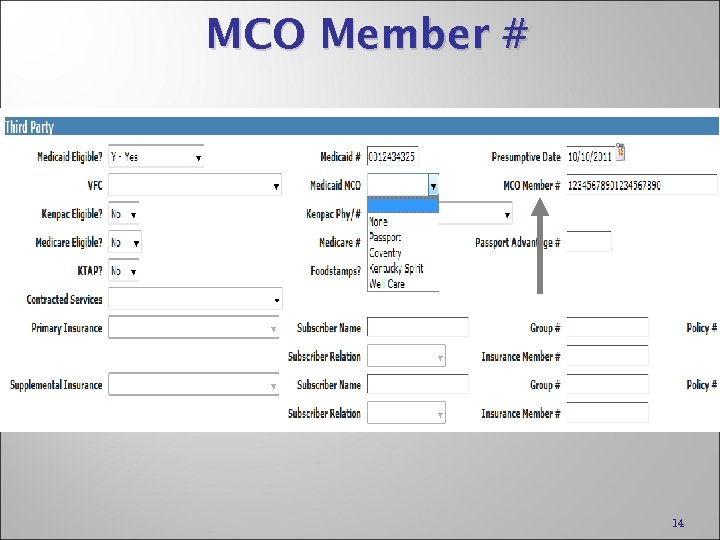Click Insurance Member # field for Supplemental Insurance

tap(608, 413)
